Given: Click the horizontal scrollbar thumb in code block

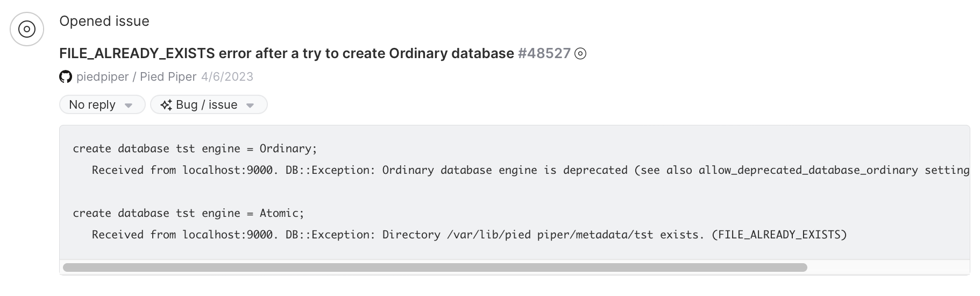Looking at the screenshot, I should click(435, 267).
